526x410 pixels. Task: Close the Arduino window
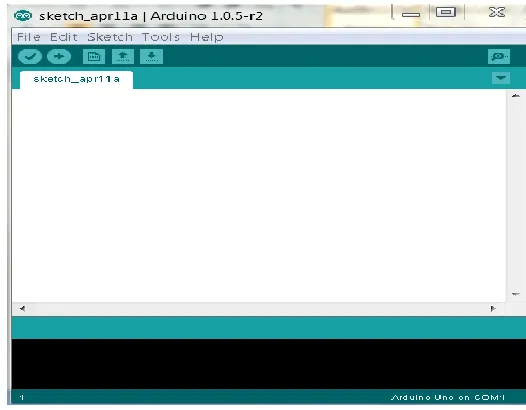(497, 12)
